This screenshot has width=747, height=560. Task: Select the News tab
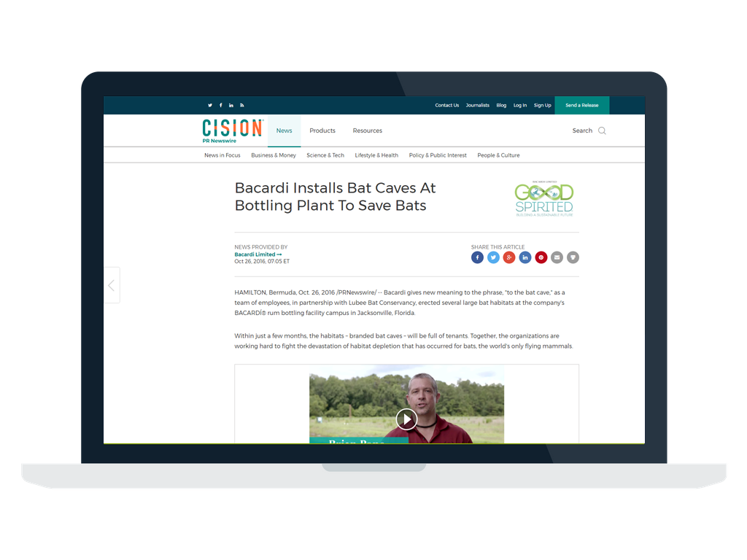pyautogui.click(x=284, y=131)
